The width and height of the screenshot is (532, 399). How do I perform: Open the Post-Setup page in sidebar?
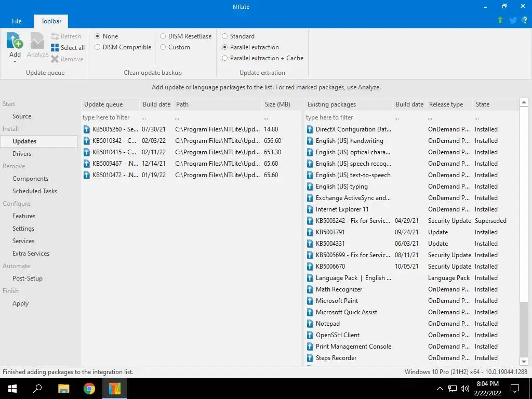coord(28,278)
